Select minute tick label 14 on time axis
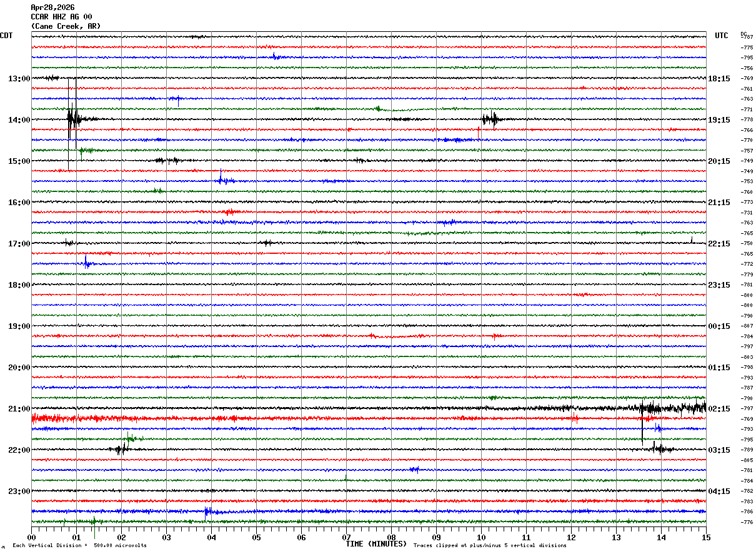This screenshot has height=554, width=756. click(x=661, y=538)
